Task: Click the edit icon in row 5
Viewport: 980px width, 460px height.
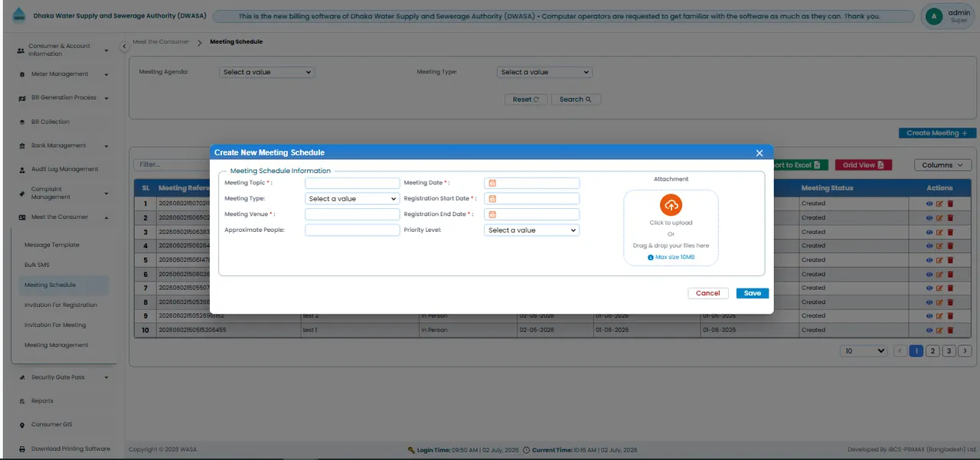Action: (x=940, y=260)
